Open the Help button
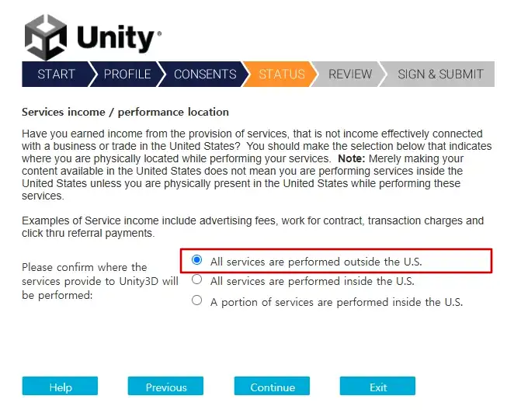Screen dimensions: 528x420 click(60, 387)
